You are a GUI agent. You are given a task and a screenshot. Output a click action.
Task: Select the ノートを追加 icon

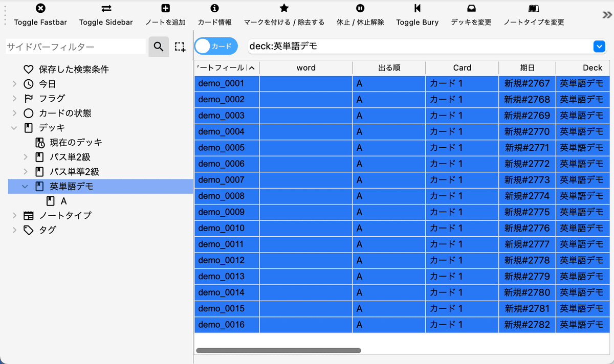(x=165, y=8)
